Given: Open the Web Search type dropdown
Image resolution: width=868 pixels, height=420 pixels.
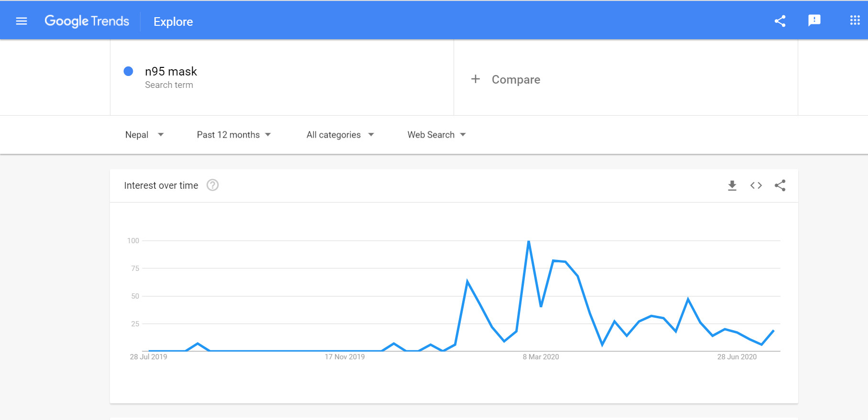Looking at the screenshot, I should [436, 135].
